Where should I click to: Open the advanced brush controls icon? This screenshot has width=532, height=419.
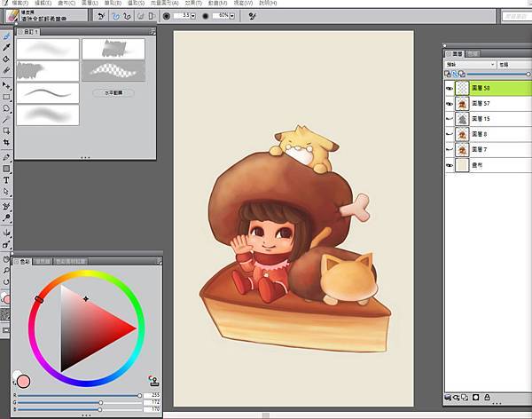[x=252, y=16]
